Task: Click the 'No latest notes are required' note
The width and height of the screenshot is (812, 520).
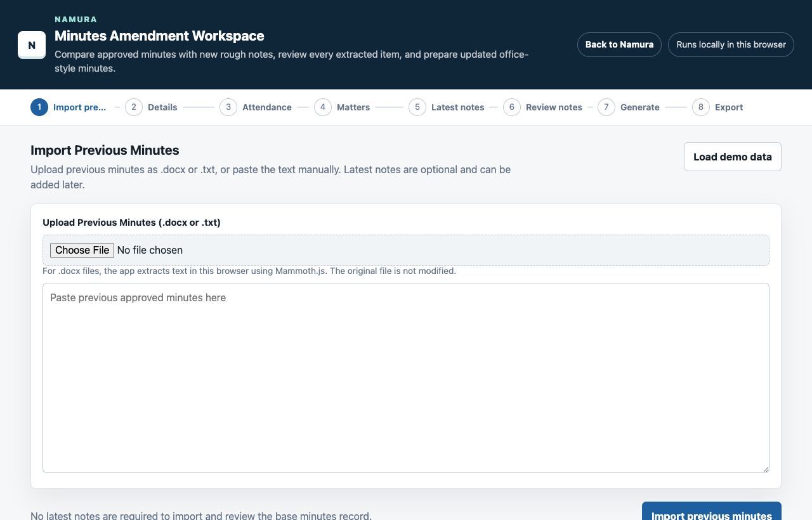Action: click(x=201, y=516)
